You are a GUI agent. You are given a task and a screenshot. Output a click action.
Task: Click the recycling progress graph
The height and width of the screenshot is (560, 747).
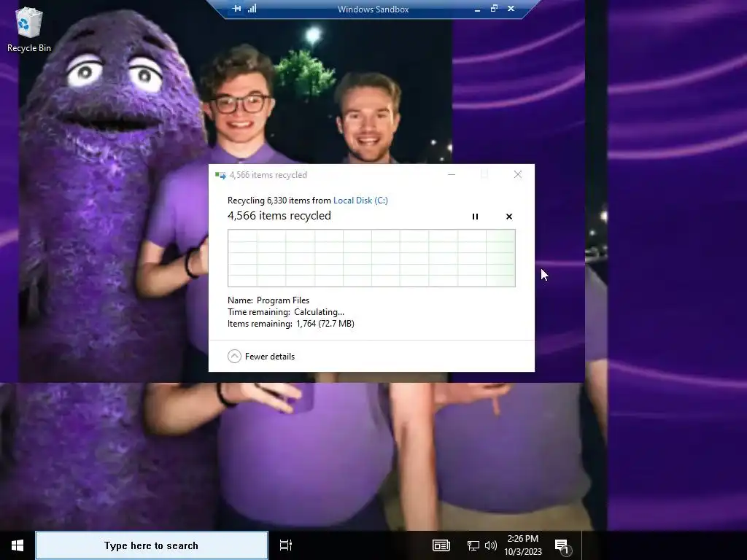point(371,258)
